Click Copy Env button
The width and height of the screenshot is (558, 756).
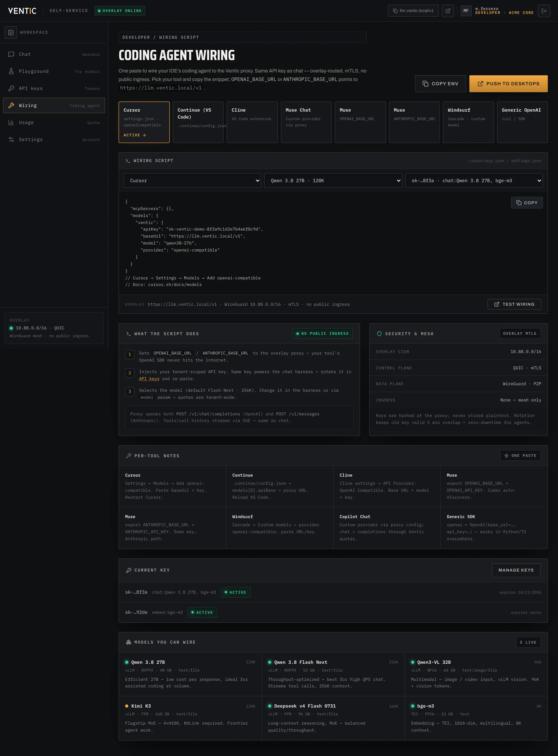(440, 84)
